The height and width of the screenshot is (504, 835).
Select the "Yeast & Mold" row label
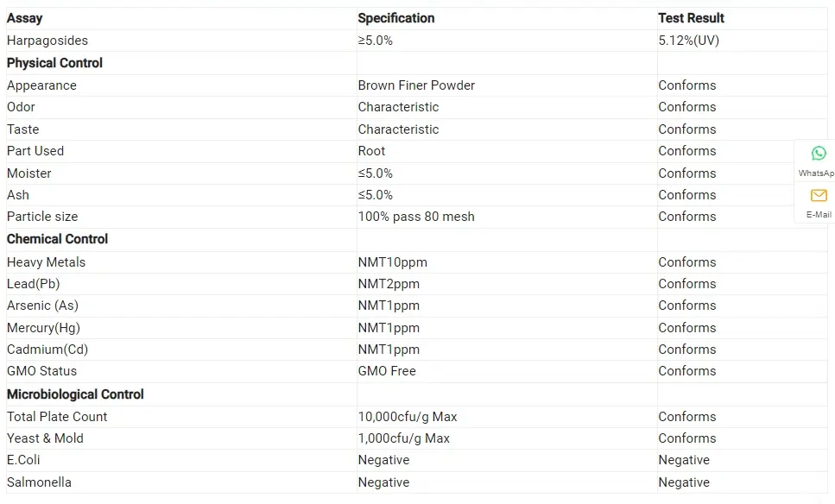(x=45, y=438)
